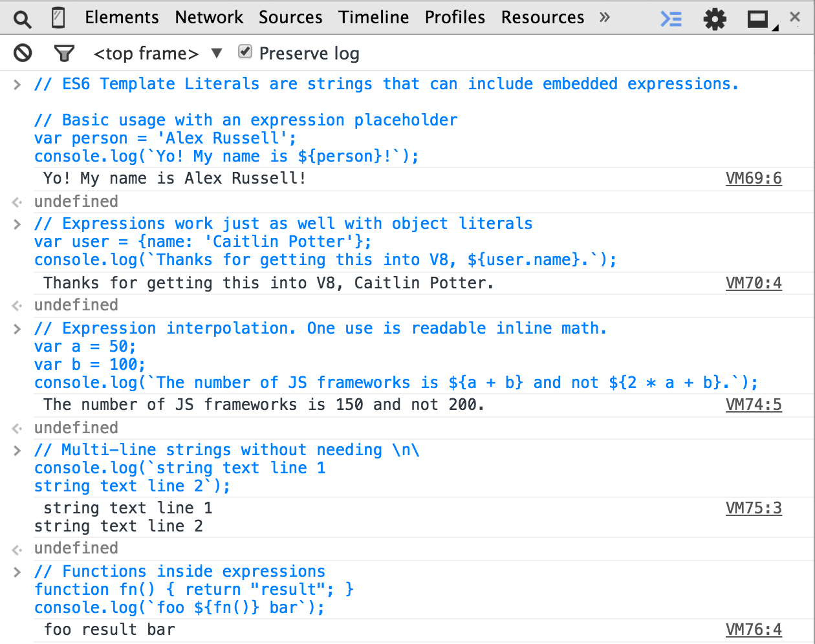Follow the VM74:5 source link
Image resolution: width=815 pixels, height=644 pixels.
[x=754, y=405]
